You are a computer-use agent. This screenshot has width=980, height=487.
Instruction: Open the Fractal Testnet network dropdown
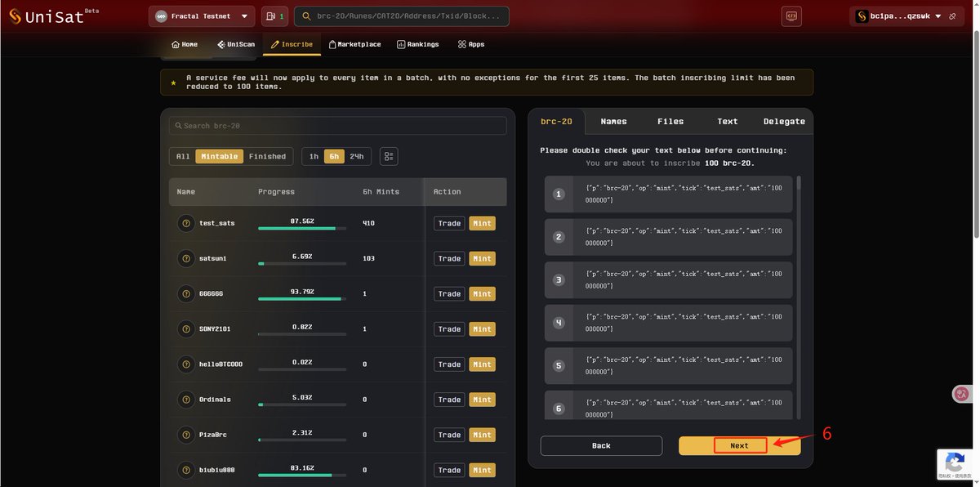pos(202,16)
